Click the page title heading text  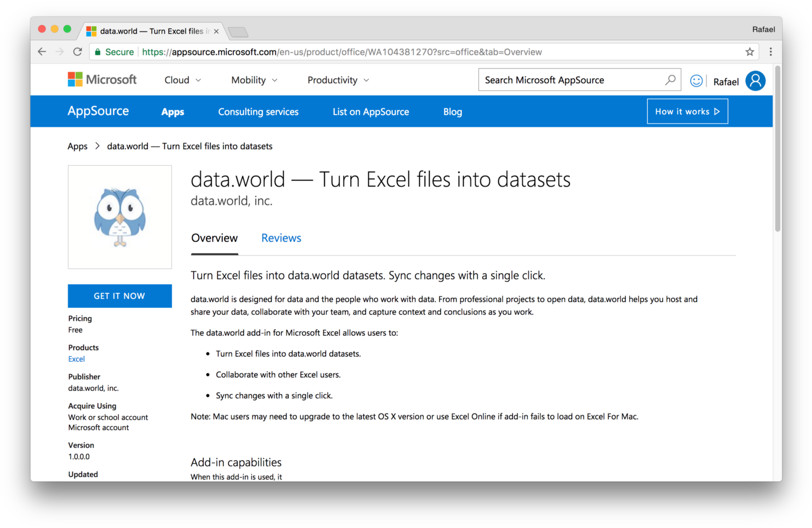click(x=381, y=179)
